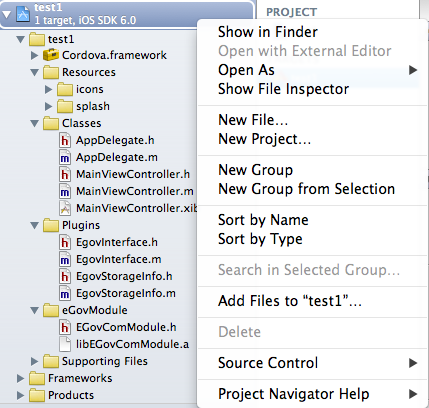Select the AppDelegate.m implementation file icon
This screenshot has height=408, width=429.
[x=65, y=157]
